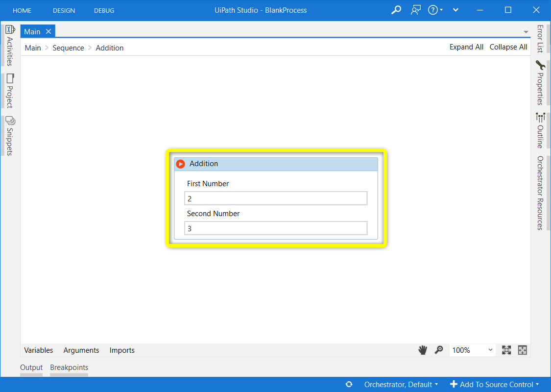Viewport: 551px width, 392px height.
Task: Toggle the Overview panel icon
Action: tap(523, 350)
